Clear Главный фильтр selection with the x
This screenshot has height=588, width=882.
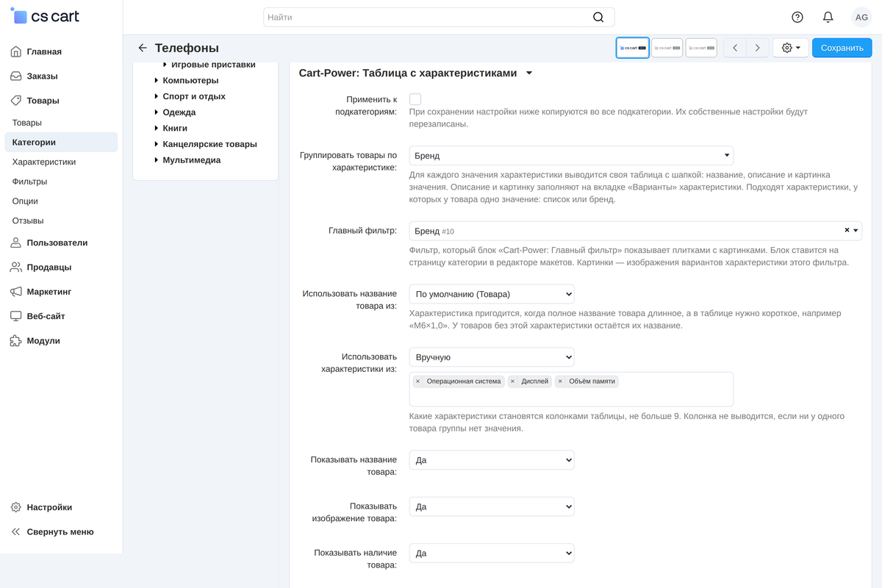[847, 230]
